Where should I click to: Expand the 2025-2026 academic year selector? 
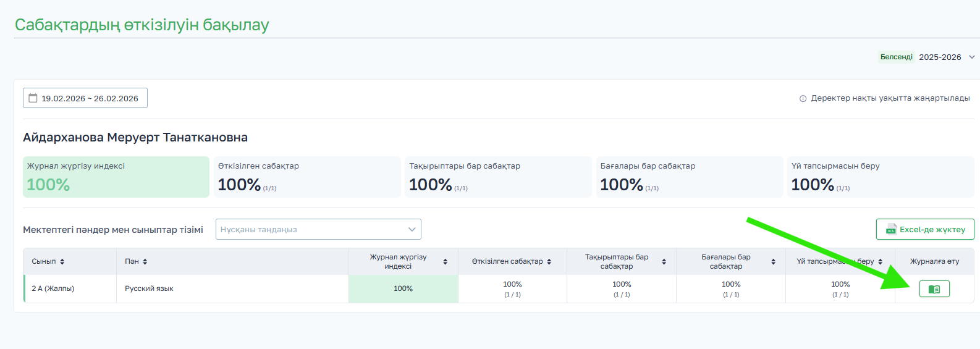tap(971, 57)
